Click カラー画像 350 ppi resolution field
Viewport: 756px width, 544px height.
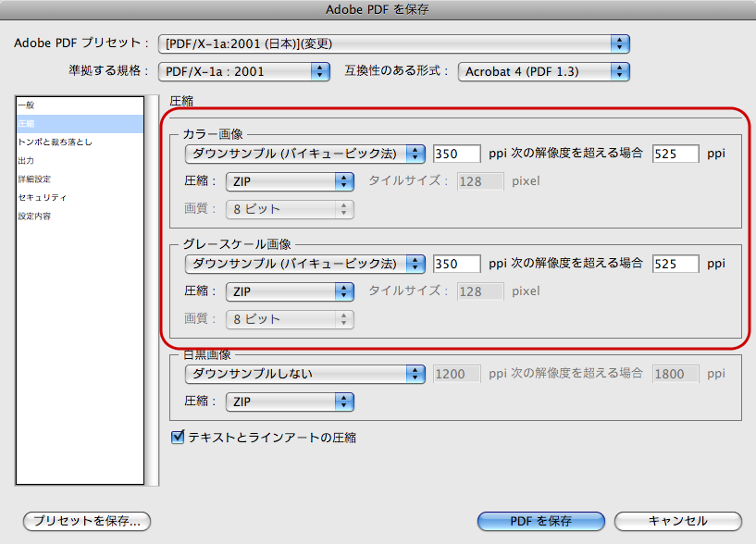456,154
